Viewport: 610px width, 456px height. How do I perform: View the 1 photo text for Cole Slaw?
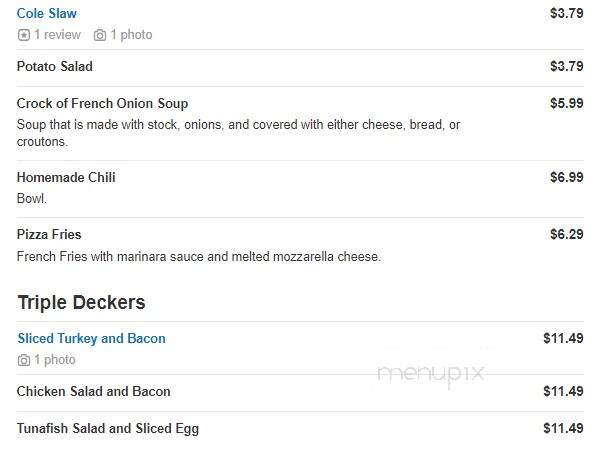coord(131,35)
